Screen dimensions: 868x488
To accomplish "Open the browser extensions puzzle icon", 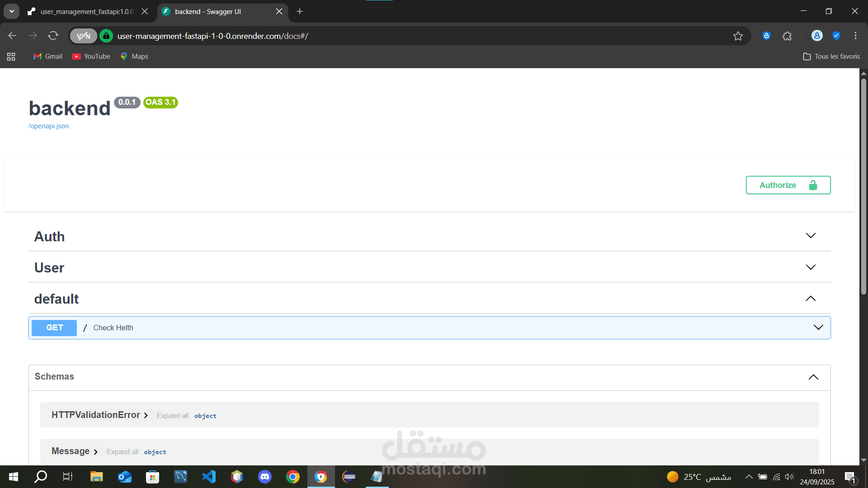I will pos(787,36).
